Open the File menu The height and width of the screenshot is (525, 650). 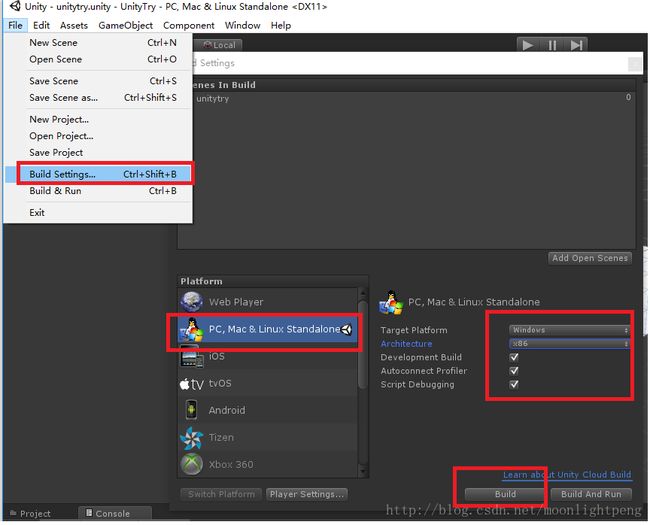coord(15,25)
